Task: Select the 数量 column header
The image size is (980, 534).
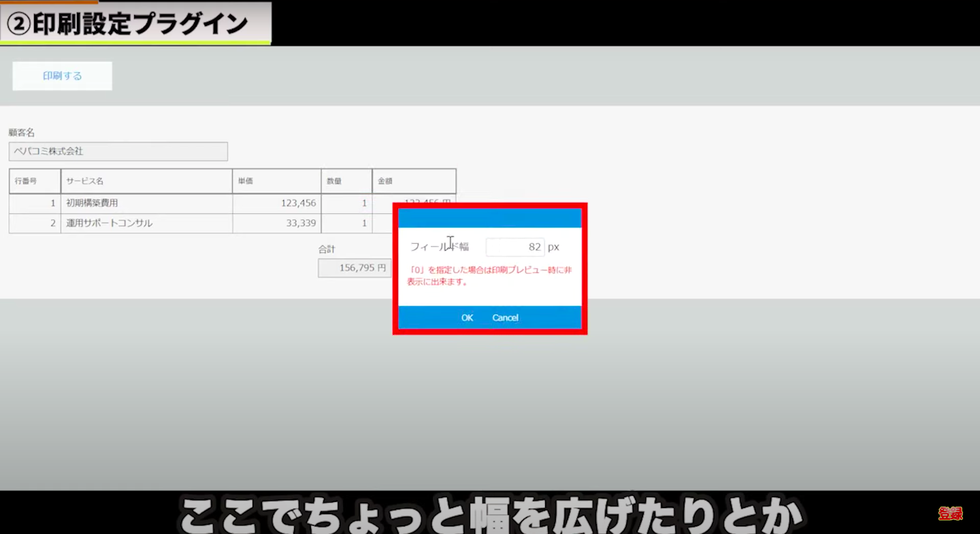Action: pyautogui.click(x=346, y=182)
